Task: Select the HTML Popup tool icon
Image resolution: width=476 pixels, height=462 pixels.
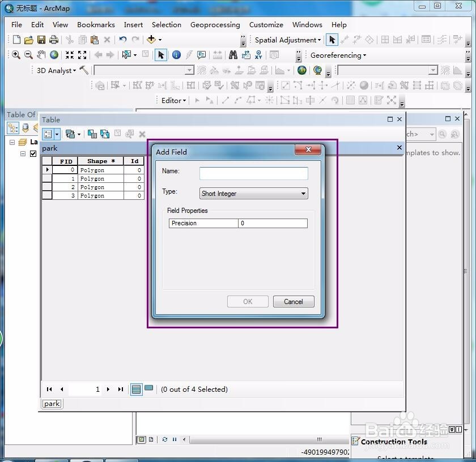Action: click(201, 55)
